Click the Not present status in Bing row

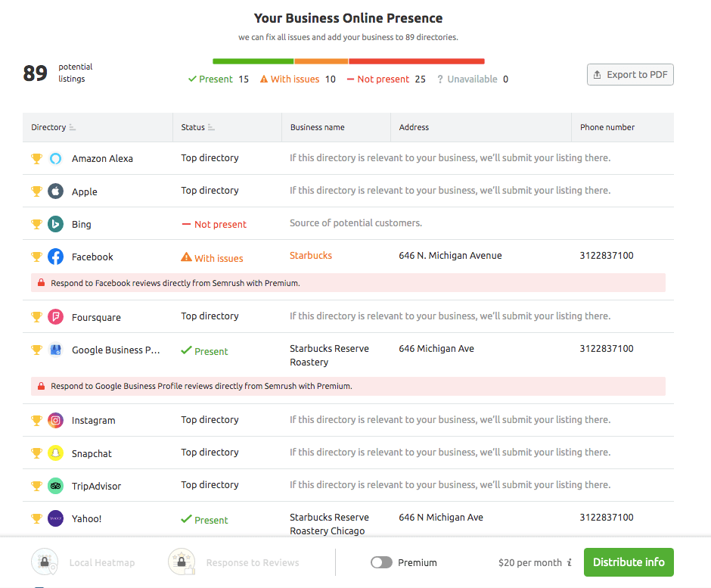(x=214, y=224)
